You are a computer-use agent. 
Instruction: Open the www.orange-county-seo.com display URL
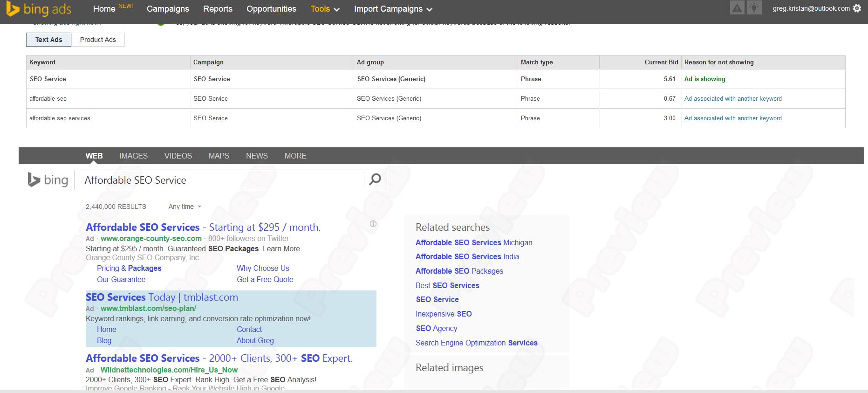click(x=151, y=238)
